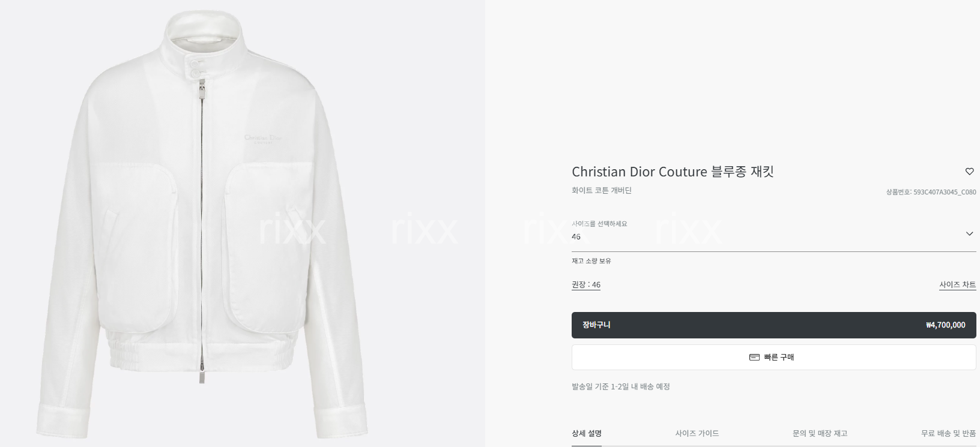Click the 빠른 구매 quick purchase text

click(779, 358)
